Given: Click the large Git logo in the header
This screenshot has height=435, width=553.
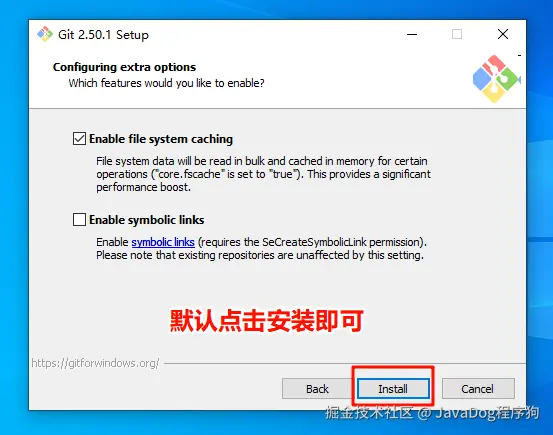Looking at the screenshot, I should [x=496, y=79].
